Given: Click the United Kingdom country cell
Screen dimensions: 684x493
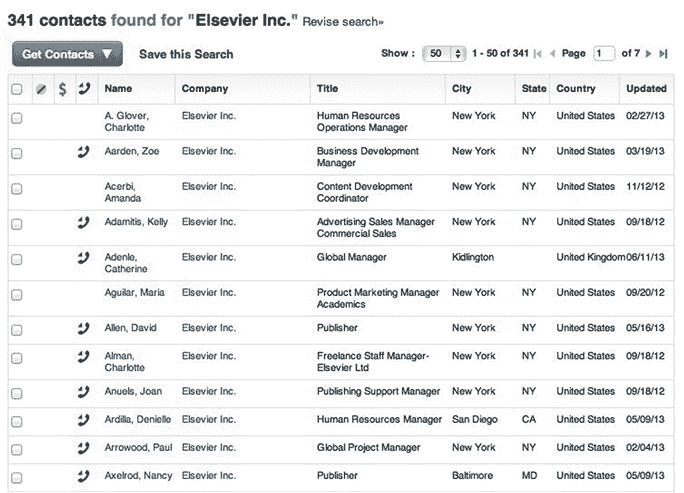Looking at the screenshot, I should point(591,257).
